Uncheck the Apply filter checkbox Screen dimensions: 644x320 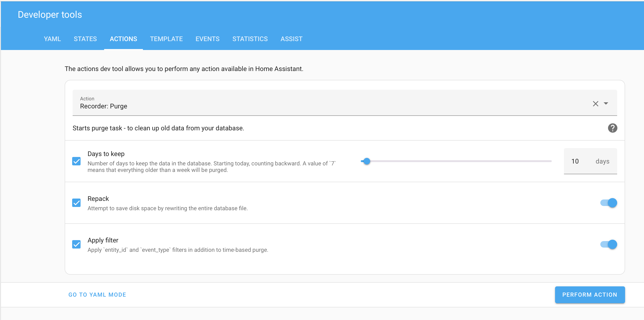click(x=76, y=244)
